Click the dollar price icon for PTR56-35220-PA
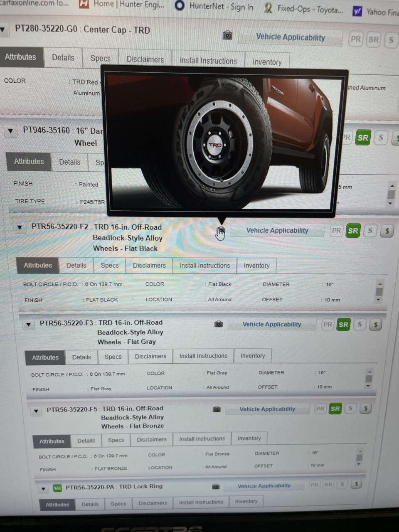 [356, 484]
